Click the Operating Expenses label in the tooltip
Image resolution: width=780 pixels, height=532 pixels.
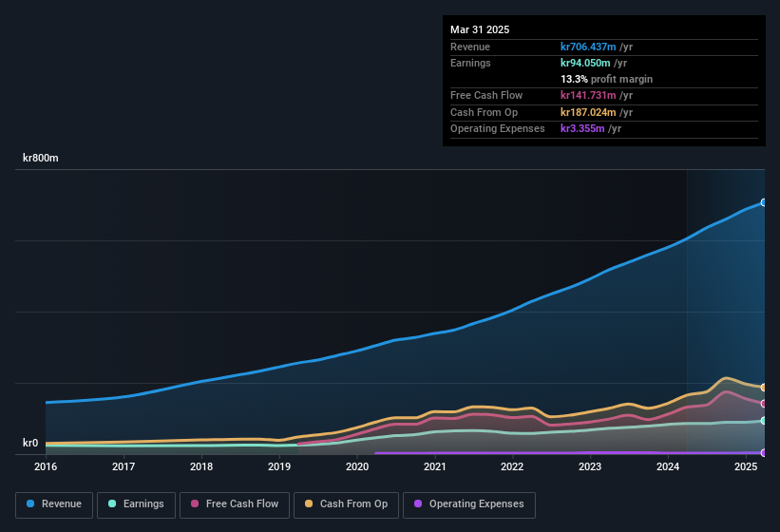pos(498,128)
